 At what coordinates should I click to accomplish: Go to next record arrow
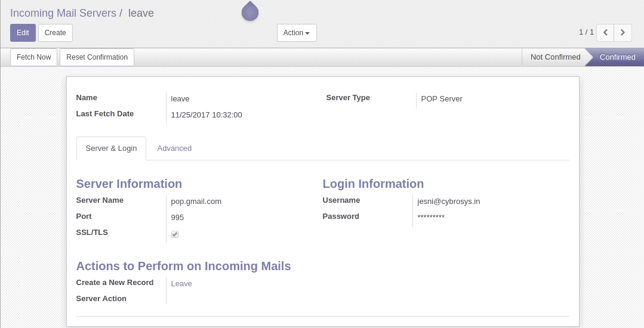(623, 32)
